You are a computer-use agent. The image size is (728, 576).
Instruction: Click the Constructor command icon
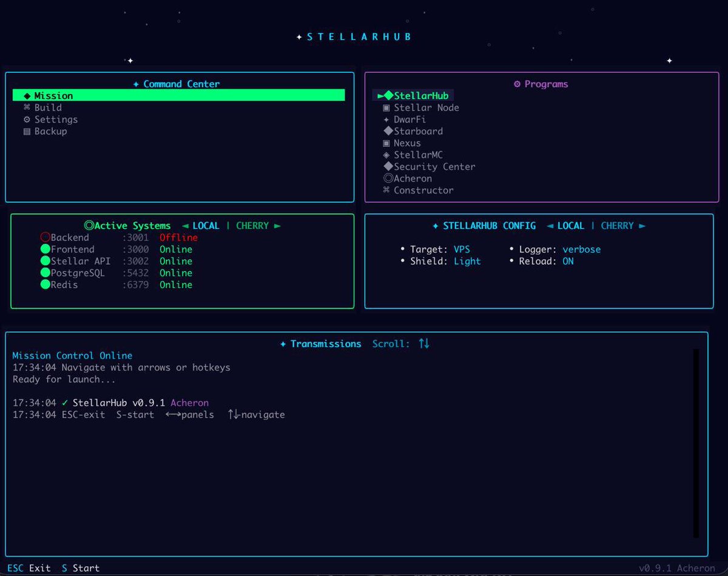(x=387, y=191)
